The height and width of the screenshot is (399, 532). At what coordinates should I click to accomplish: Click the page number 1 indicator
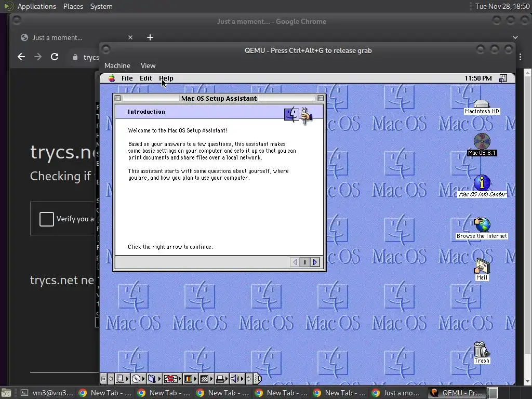304,262
